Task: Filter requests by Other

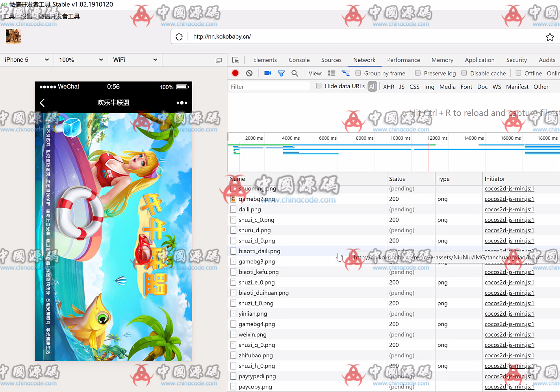Action: click(x=541, y=87)
